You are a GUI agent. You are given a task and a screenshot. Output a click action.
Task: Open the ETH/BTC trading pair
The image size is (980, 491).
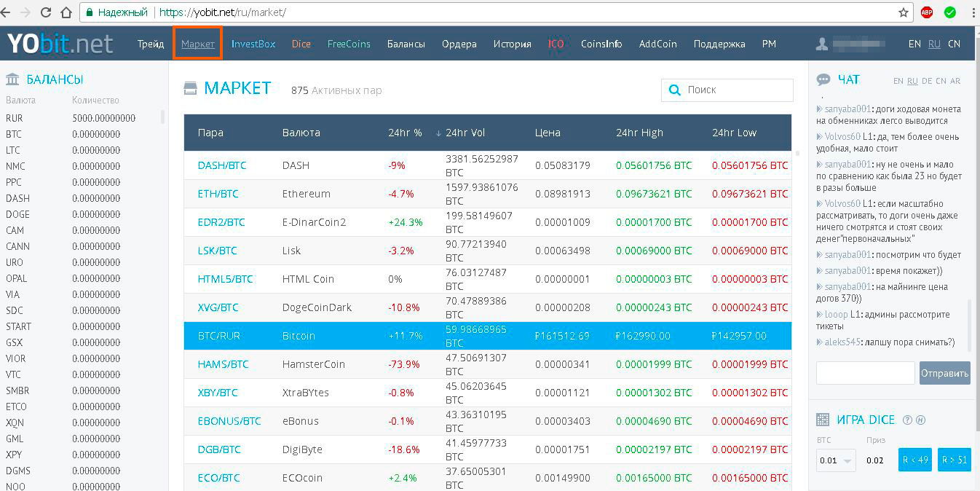pos(218,194)
